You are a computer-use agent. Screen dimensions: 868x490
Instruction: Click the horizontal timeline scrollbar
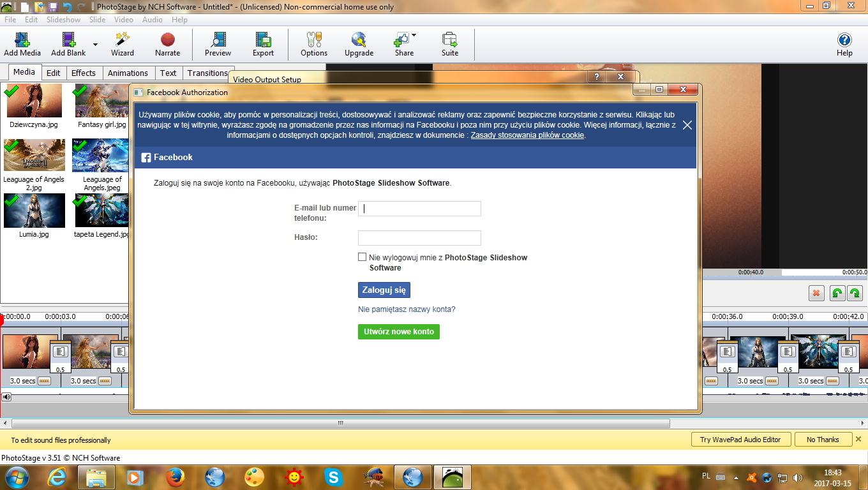click(341, 423)
